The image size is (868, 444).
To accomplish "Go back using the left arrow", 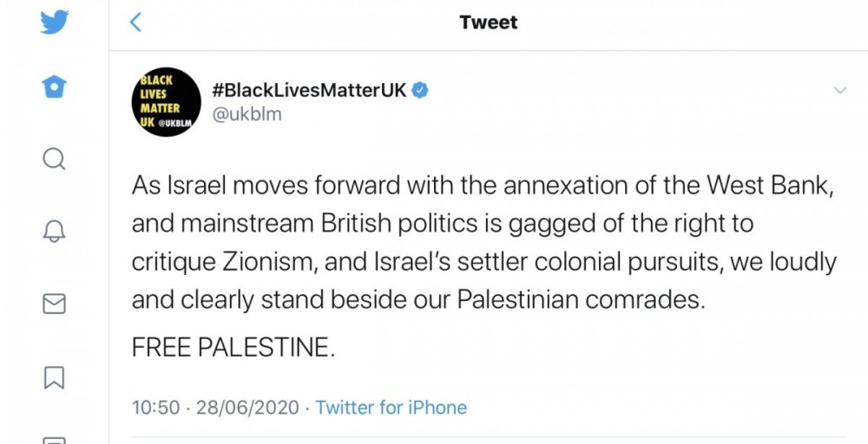I will coord(135,23).
